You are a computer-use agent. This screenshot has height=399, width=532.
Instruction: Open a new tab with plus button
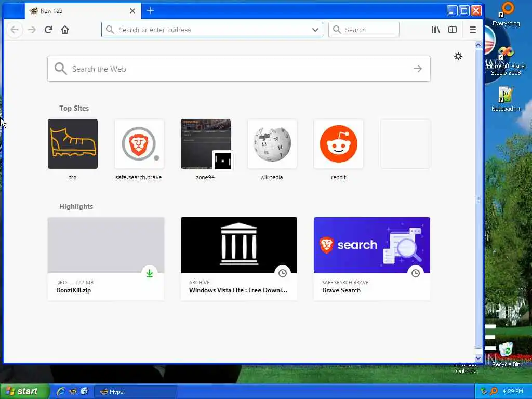[150, 11]
